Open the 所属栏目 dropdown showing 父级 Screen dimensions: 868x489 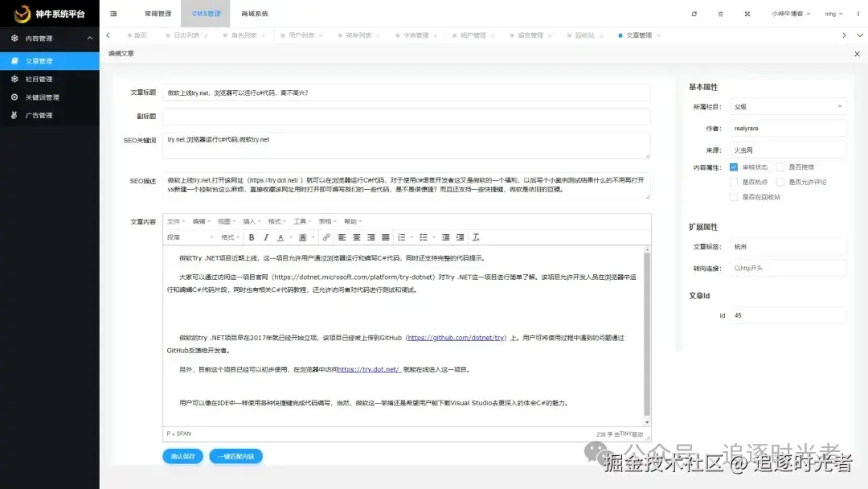click(x=787, y=106)
